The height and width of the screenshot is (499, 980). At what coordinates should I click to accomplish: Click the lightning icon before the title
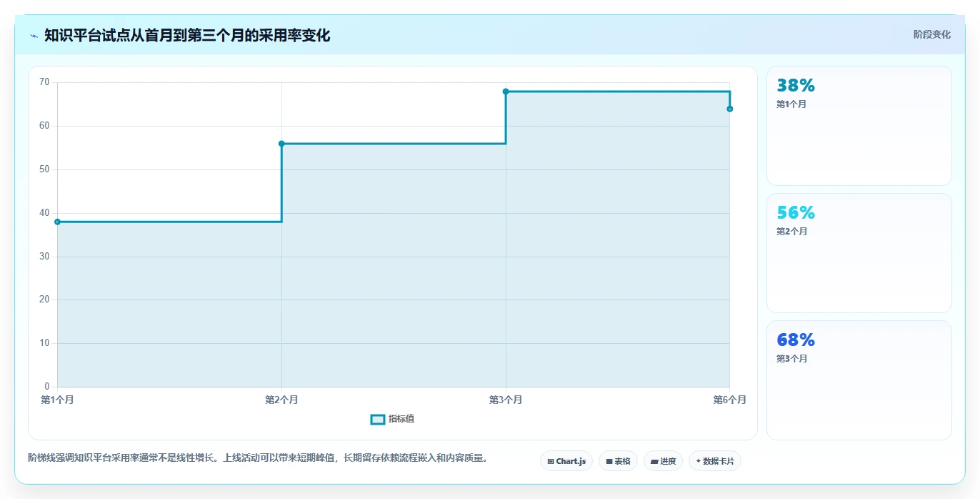coord(34,36)
